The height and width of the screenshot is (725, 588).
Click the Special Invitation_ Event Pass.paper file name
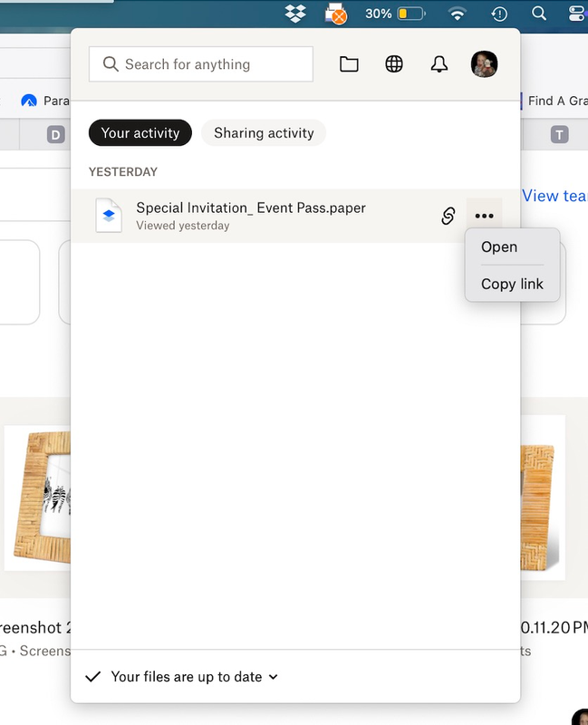coord(251,208)
